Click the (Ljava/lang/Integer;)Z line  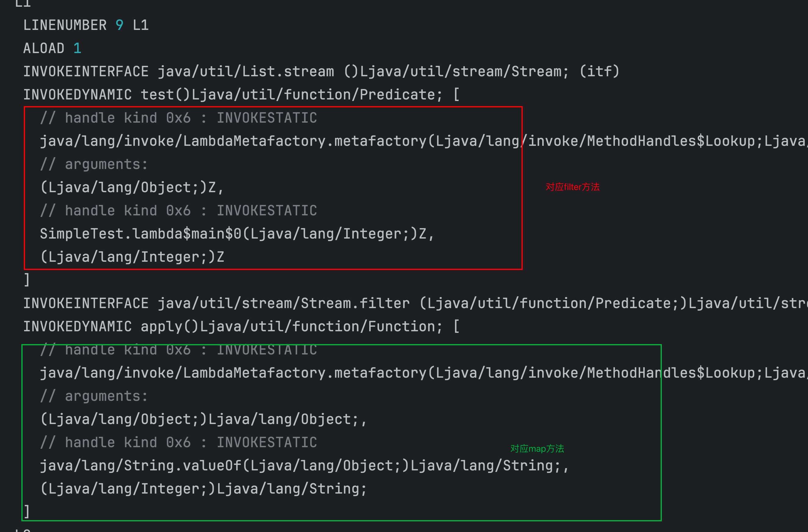(x=132, y=257)
